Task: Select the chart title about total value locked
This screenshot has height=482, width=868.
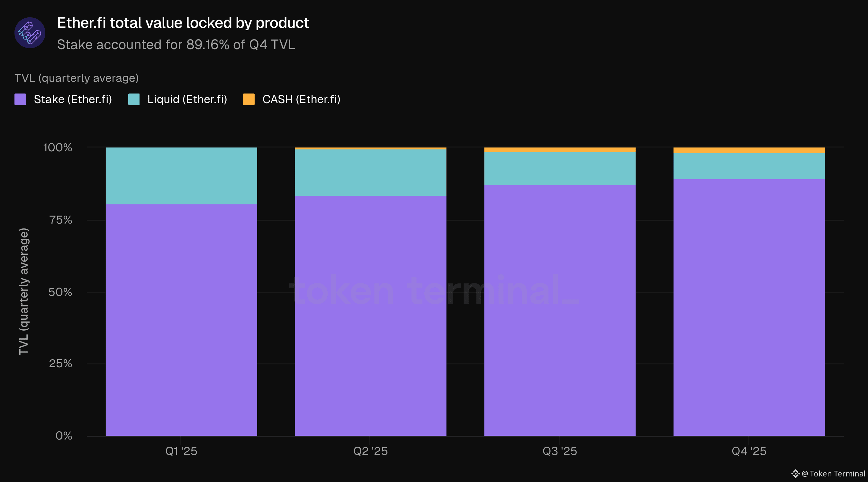Action: click(x=183, y=23)
